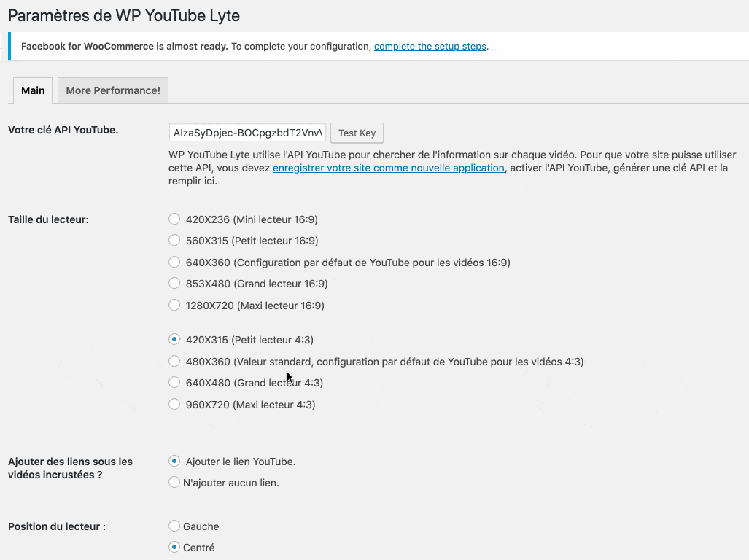The image size is (749, 560).
Task: Select the Main settings tab
Action: pos(32,90)
